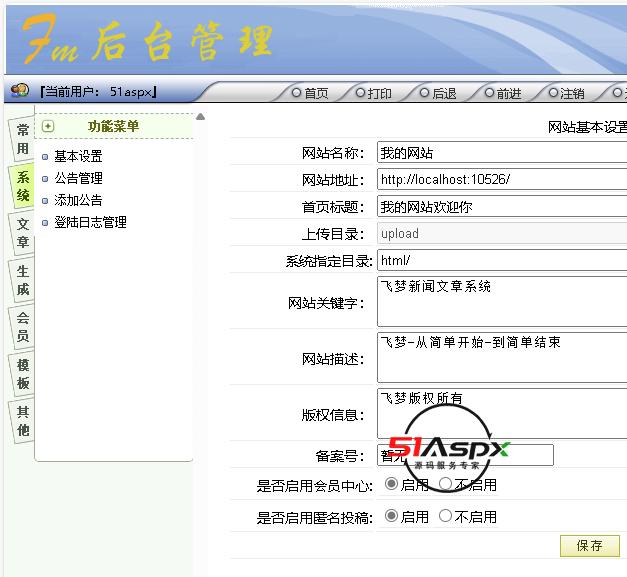The image size is (627, 577).
Task: Click the 网站描述 text area
Action: coord(502,357)
